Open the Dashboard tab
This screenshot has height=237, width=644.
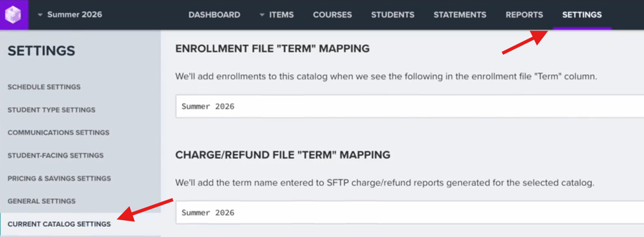point(214,15)
